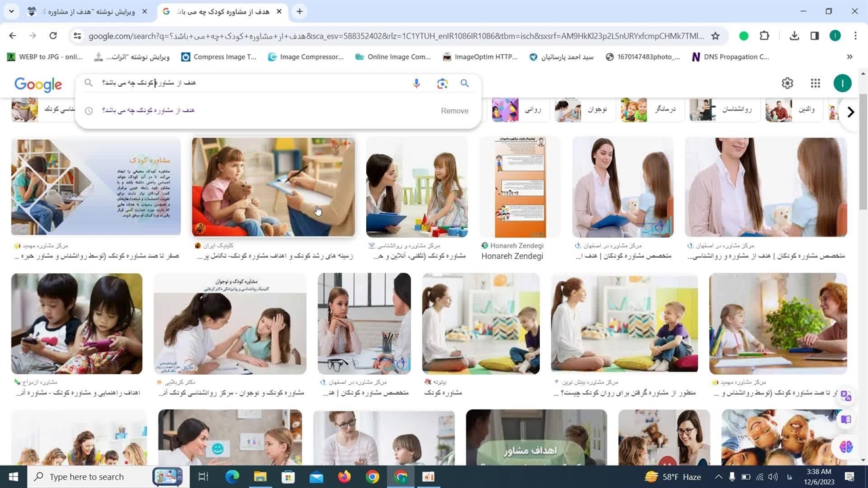The image size is (868, 488).
Task: Show hidden system tray icons
Action: point(718,476)
